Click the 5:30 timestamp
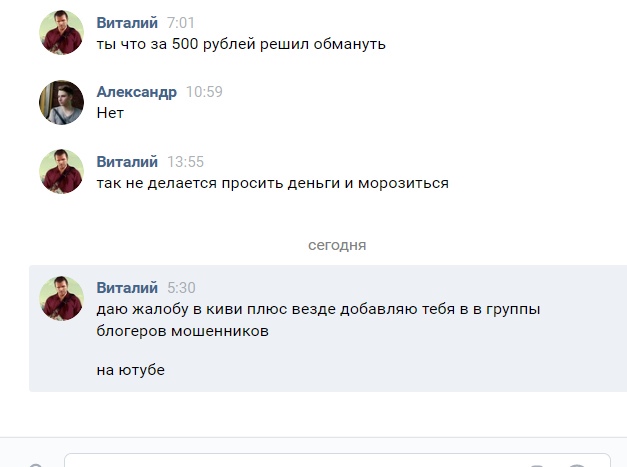The image size is (627, 467). coord(181,287)
